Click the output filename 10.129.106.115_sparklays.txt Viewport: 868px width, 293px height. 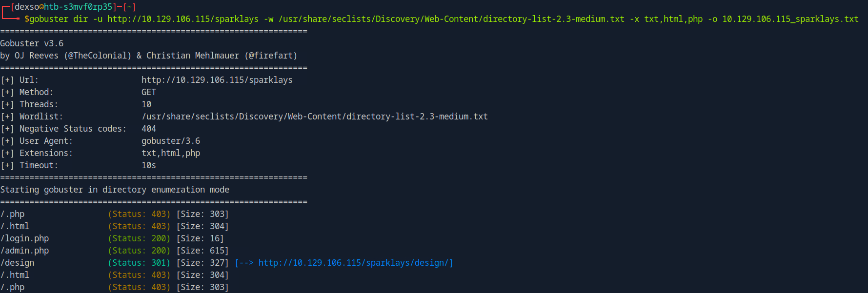pyautogui.click(x=790, y=19)
